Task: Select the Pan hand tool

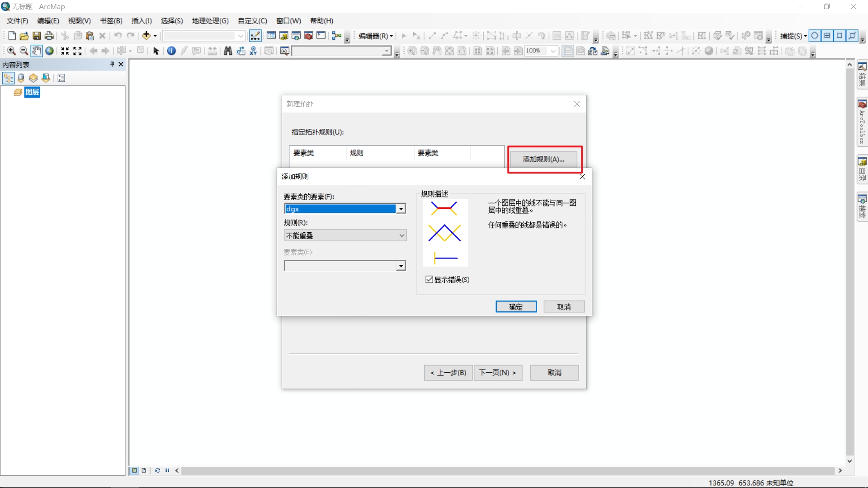Action: [x=37, y=51]
